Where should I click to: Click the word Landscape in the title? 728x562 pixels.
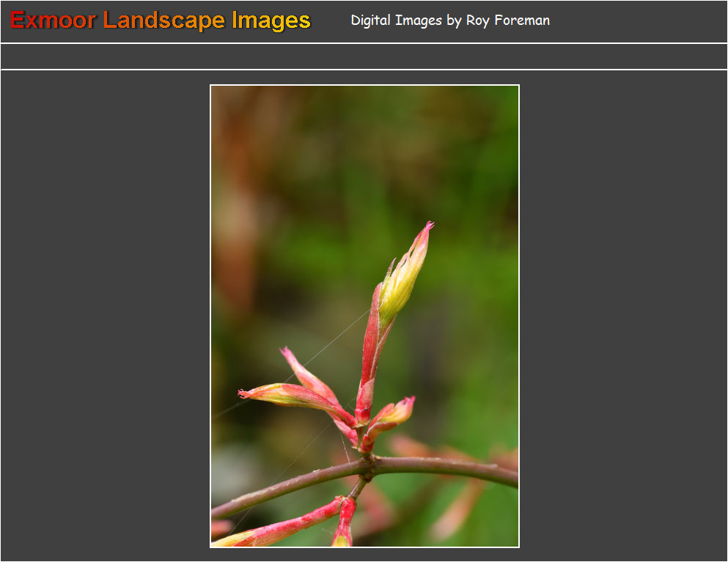click(x=163, y=21)
